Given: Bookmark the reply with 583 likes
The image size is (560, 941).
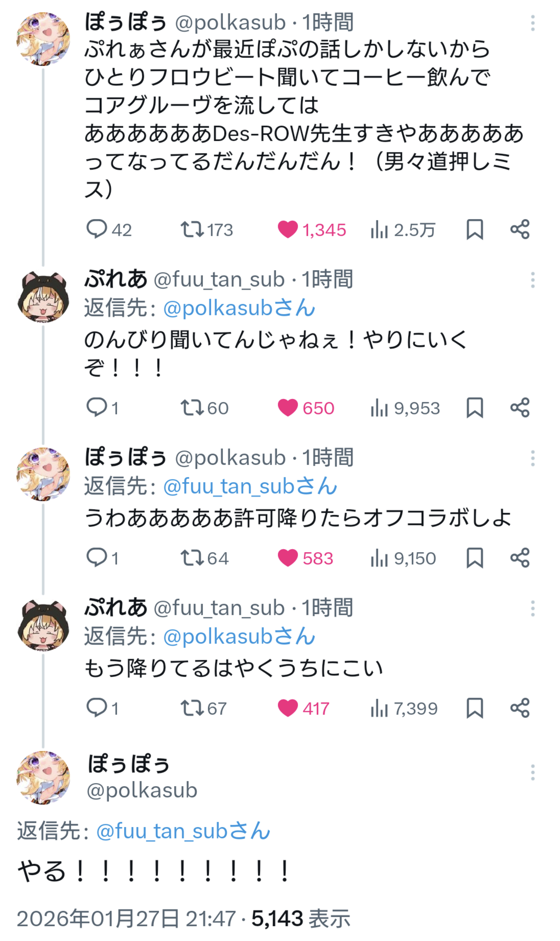Looking at the screenshot, I should click(x=475, y=558).
